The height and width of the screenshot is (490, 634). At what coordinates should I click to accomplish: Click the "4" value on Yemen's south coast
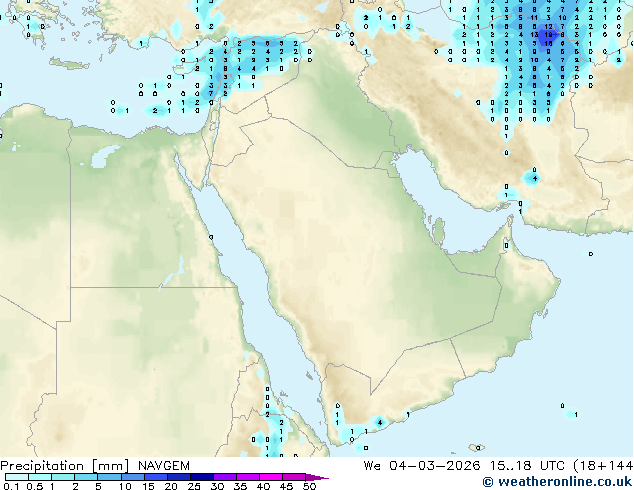pyautogui.click(x=380, y=423)
